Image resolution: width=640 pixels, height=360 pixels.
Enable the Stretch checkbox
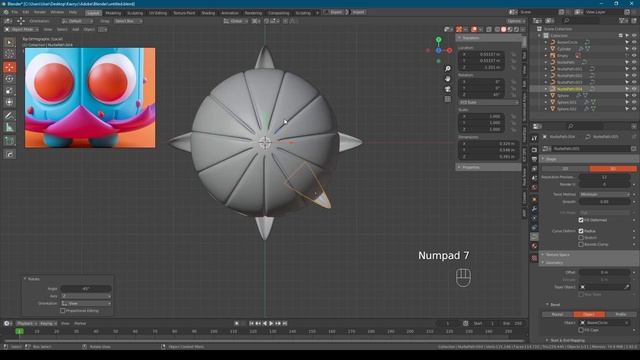581,238
